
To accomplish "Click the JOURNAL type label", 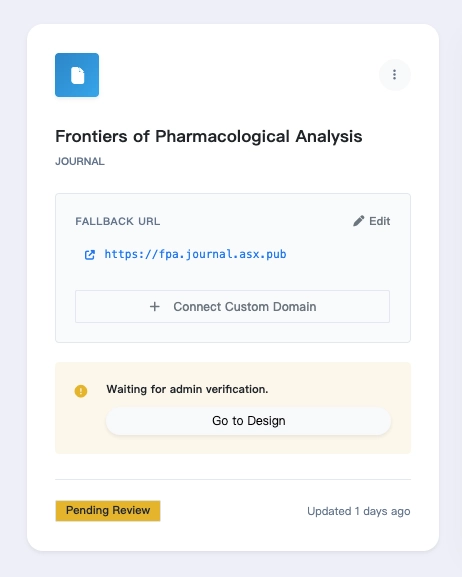I will [80, 162].
